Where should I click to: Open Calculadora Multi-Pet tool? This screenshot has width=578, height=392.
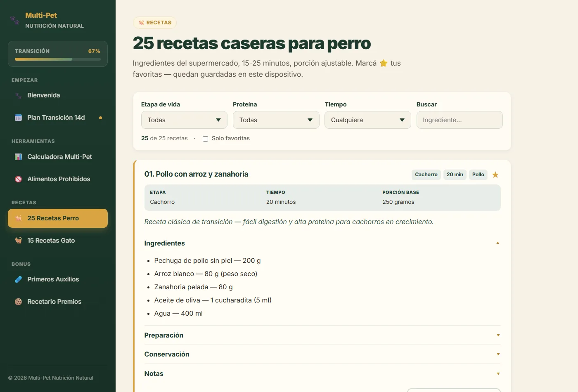[58, 157]
